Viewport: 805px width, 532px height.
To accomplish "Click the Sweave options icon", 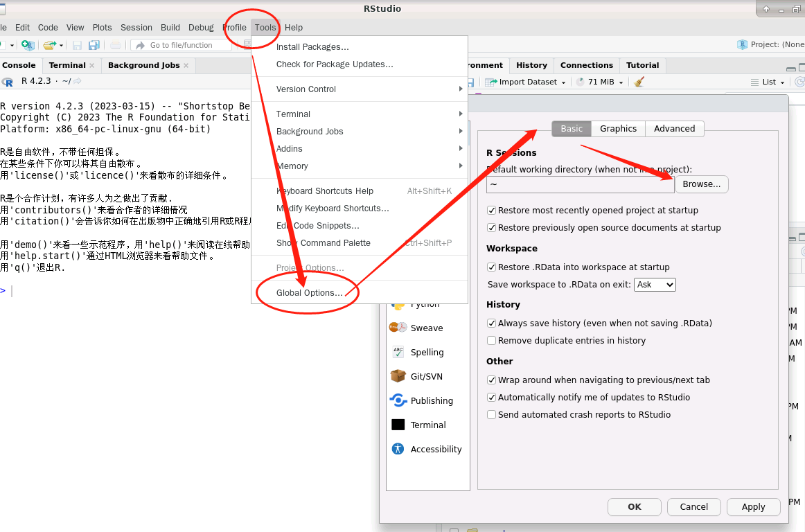I will tap(398, 328).
